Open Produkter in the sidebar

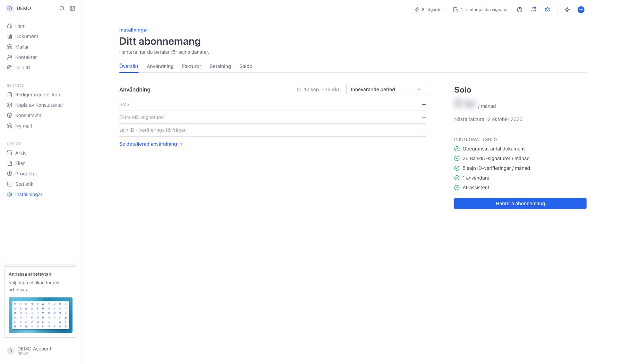point(41,174)
